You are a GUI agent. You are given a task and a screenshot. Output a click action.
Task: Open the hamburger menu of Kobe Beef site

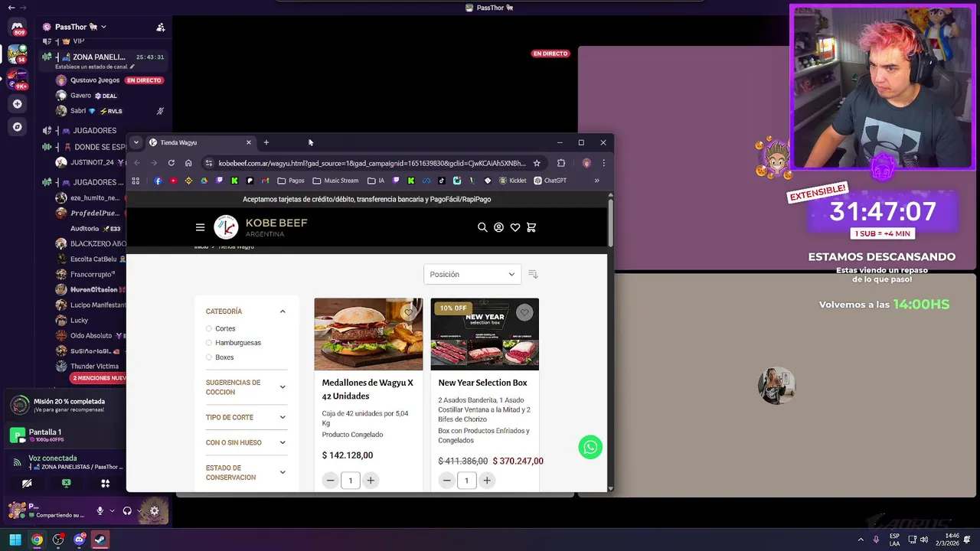tap(200, 227)
